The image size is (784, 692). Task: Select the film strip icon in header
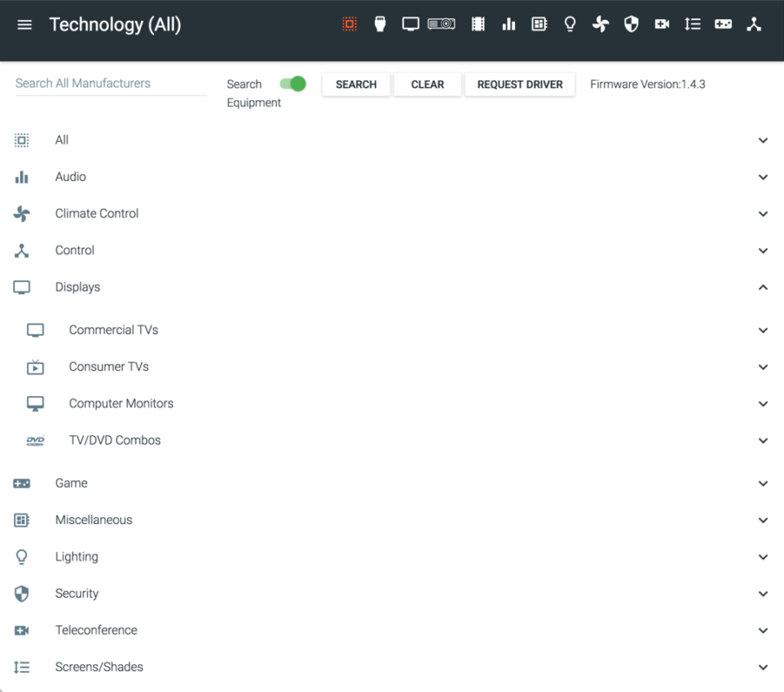click(479, 24)
